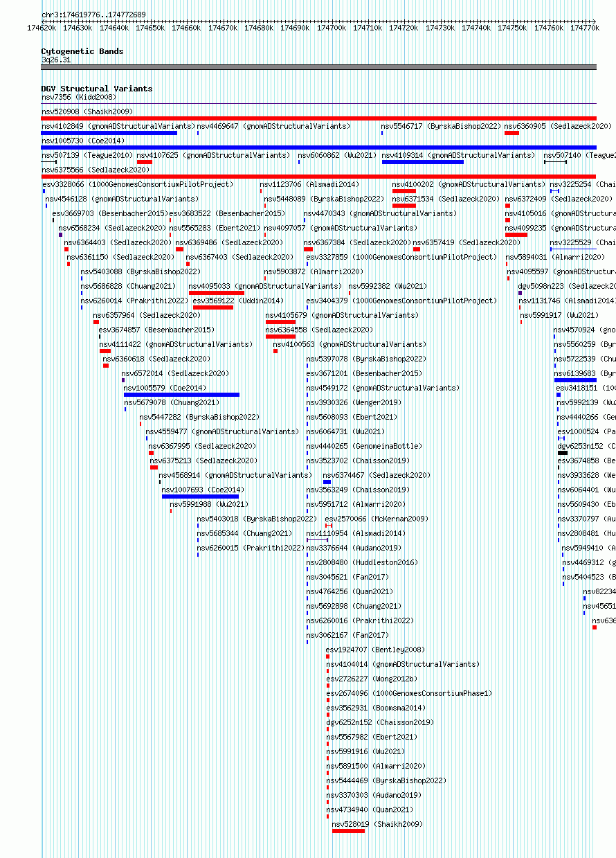Select esv2570066 (McKernan2009) label

(377, 519)
